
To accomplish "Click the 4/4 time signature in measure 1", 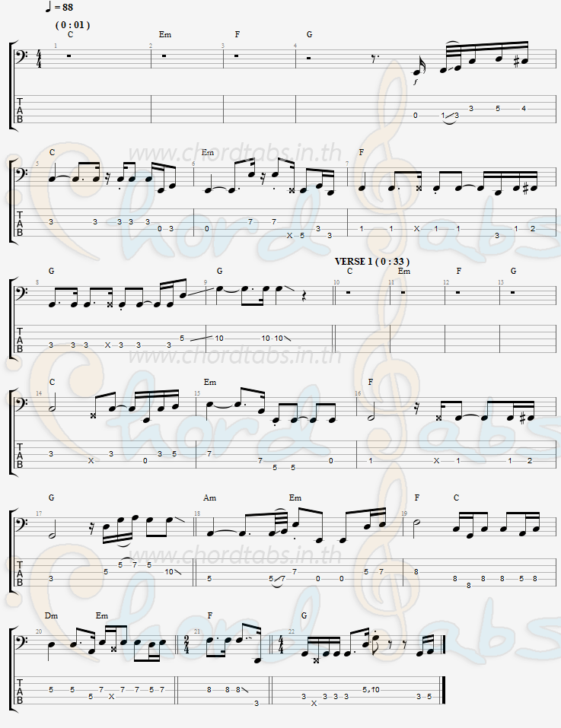I will (x=39, y=60).
